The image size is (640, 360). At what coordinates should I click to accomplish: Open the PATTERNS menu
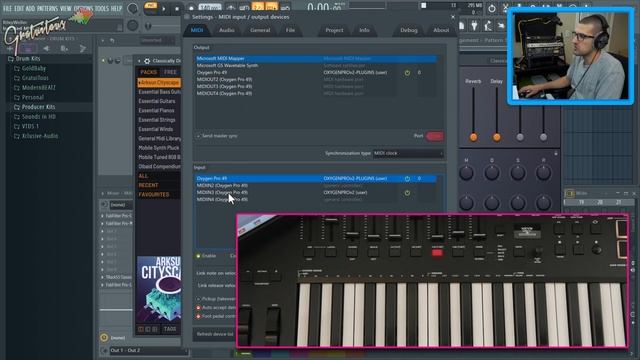click(x=47, y=8)
